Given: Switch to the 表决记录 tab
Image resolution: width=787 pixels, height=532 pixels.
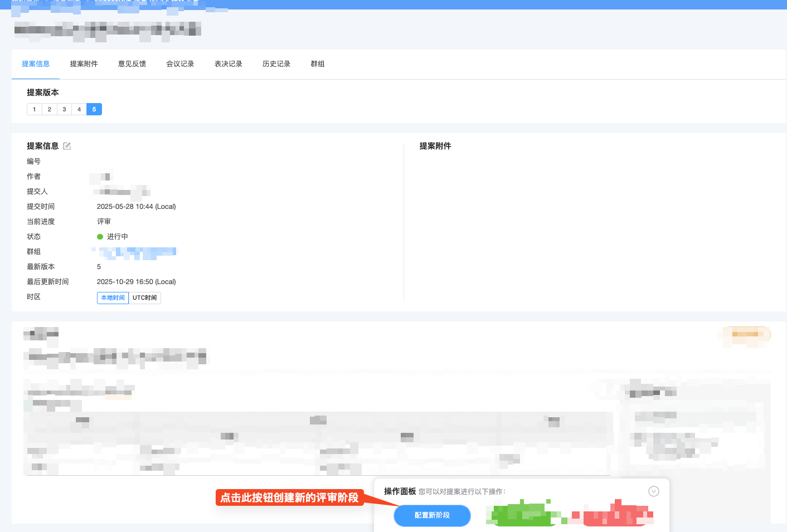Looking at the screenshot, I should [227, 64].
